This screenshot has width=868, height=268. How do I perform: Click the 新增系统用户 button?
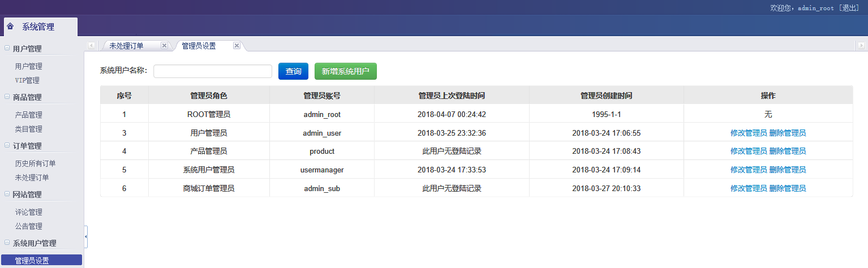point(345,71)
